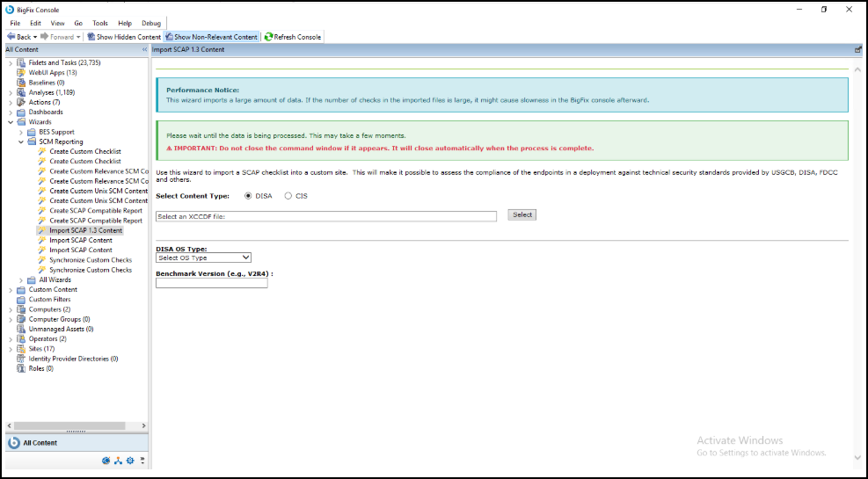
Task: Collapse the Wizards node
Action: [x=11, y=122]
